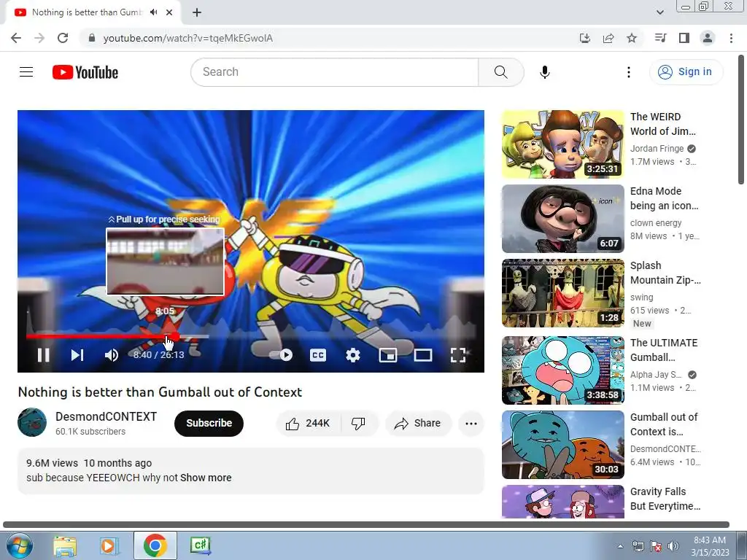Open the DesmondCONTEXT channel name link
The width and height of the screenshot is (747, 560).
[107, 416]
